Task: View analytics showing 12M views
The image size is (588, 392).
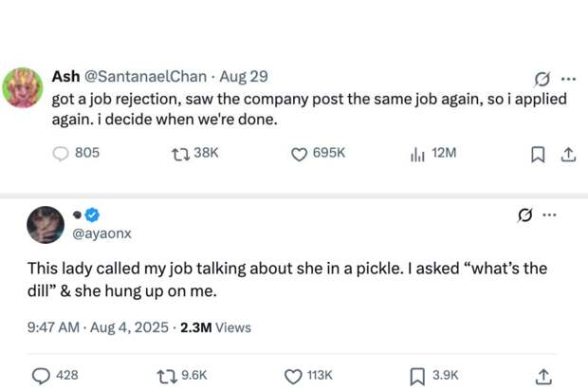Action: point(416,153)
